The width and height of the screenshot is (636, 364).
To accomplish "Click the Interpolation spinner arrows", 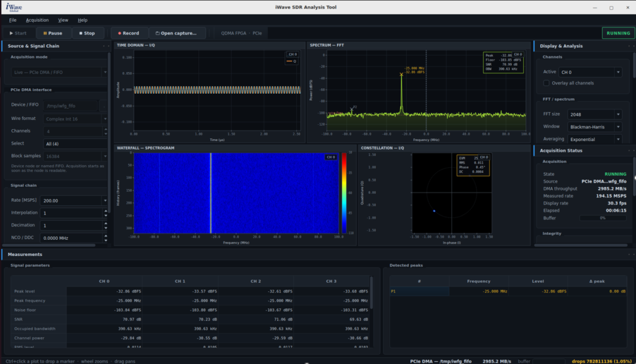I will pos(106,213).
